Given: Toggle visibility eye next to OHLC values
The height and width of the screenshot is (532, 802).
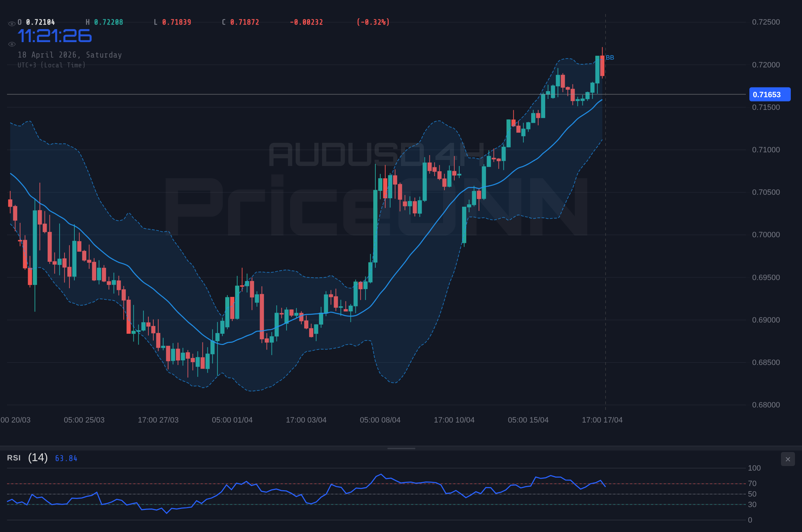Looking at the screenshot, I should (x=12, y=24).
